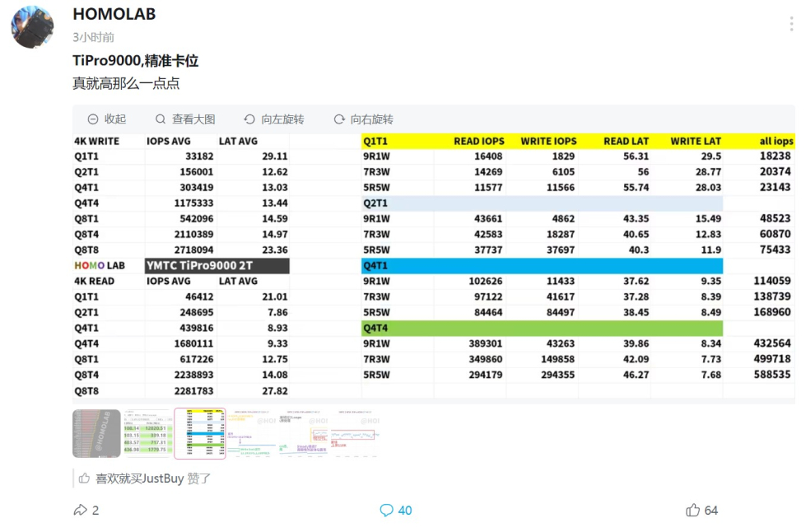Click the value 102626 under READ IOPS
The width and height of the screenshot is (806, 532).
click(x=486, y=281)
